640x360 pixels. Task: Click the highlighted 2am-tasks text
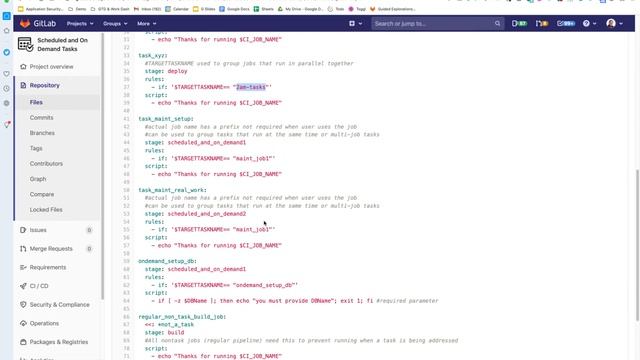coord(251,87)
